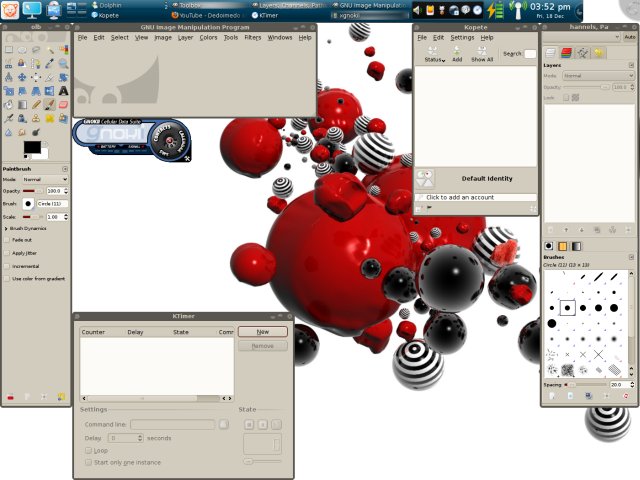Open the GIMP Colors menu

208,37
